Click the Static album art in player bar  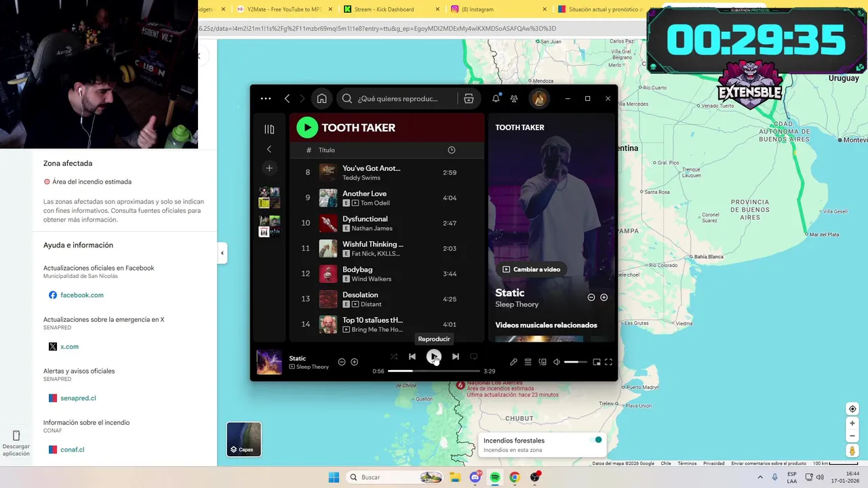point(269,362)
